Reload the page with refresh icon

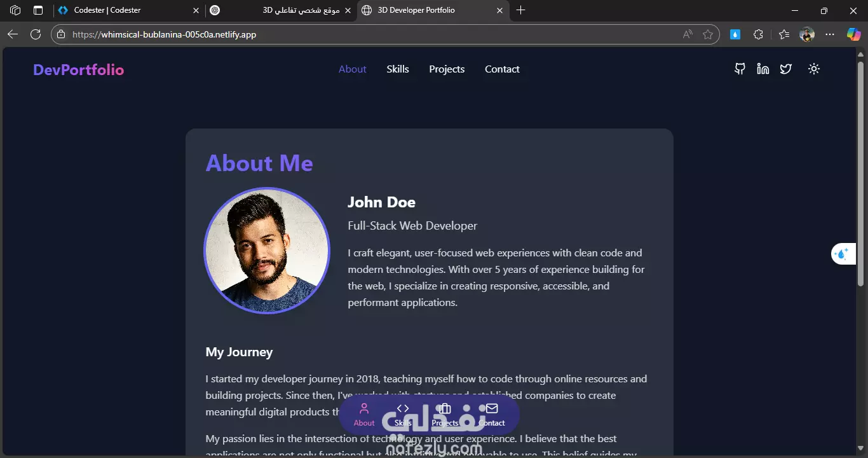36,34
